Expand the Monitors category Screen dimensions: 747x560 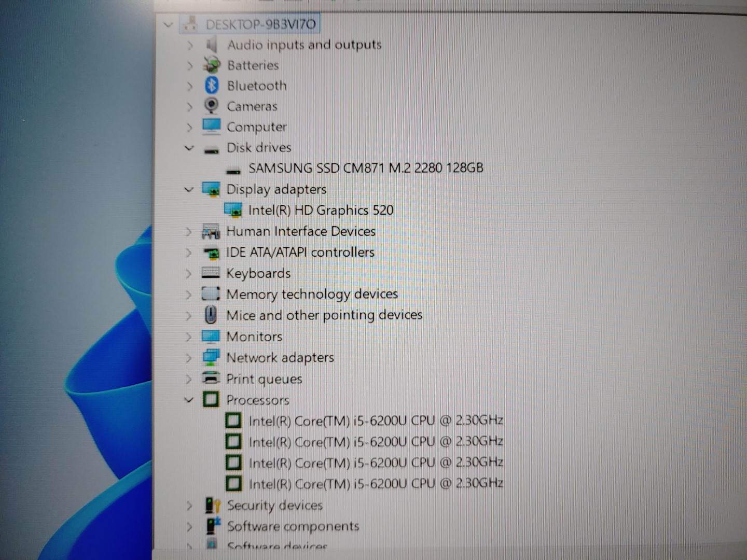point(189,337)
